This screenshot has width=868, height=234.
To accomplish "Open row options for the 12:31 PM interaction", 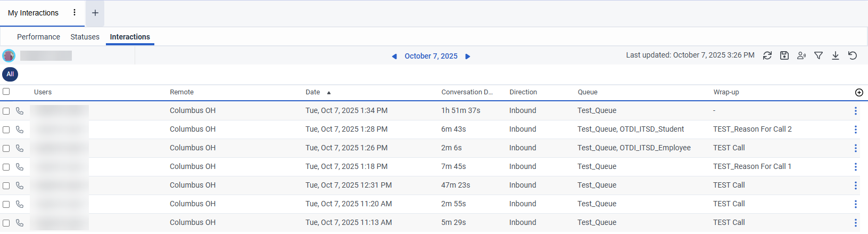I will (855, 185).
